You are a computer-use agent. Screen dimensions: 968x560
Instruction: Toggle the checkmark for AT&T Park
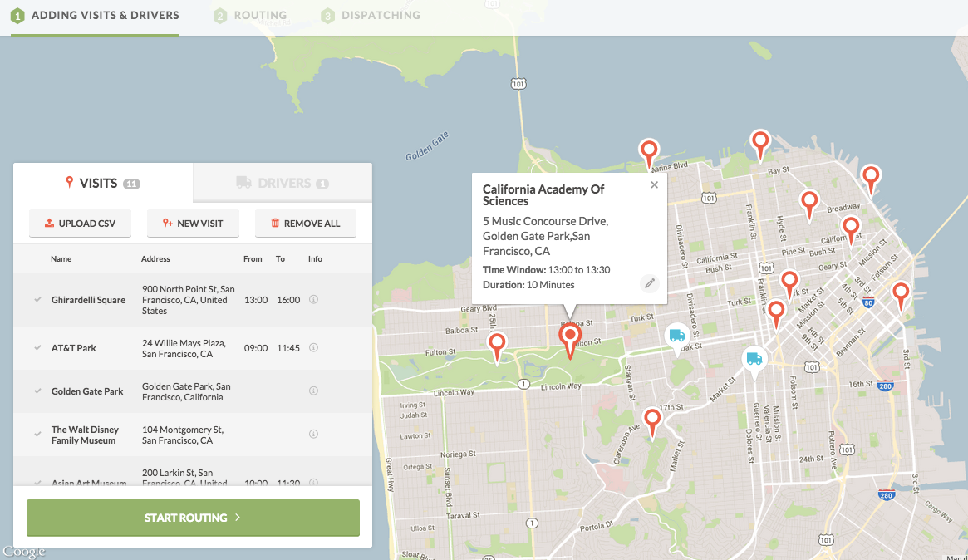point(37,347)
